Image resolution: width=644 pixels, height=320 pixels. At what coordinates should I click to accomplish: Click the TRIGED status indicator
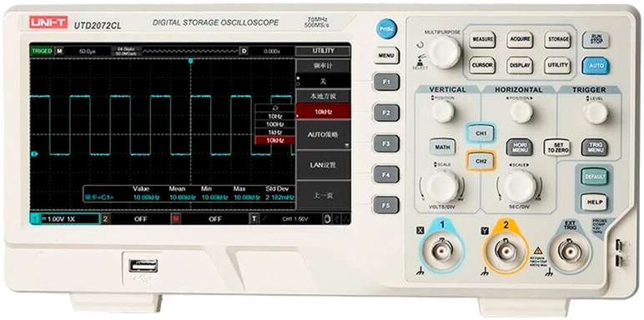click(42, 52)
